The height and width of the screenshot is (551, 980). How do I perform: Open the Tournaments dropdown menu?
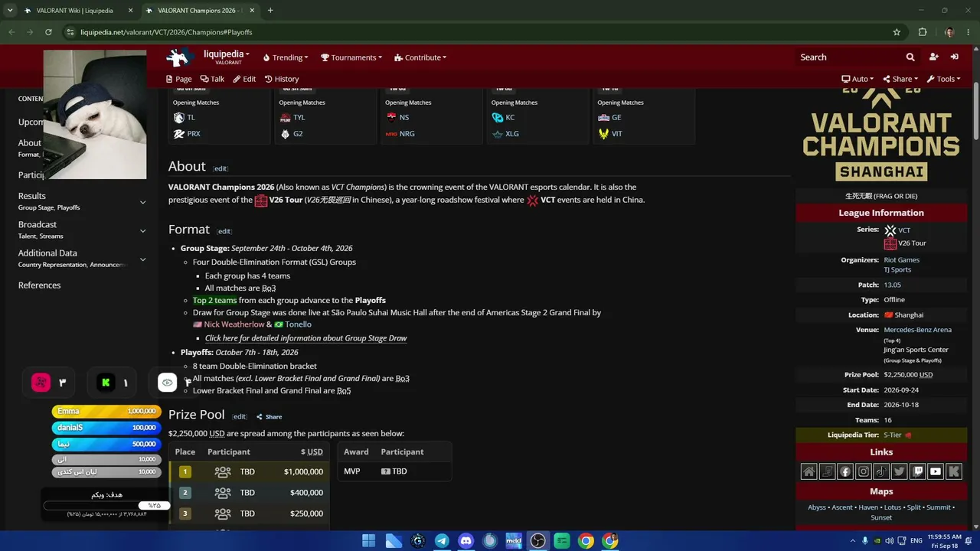coord(351,57)
